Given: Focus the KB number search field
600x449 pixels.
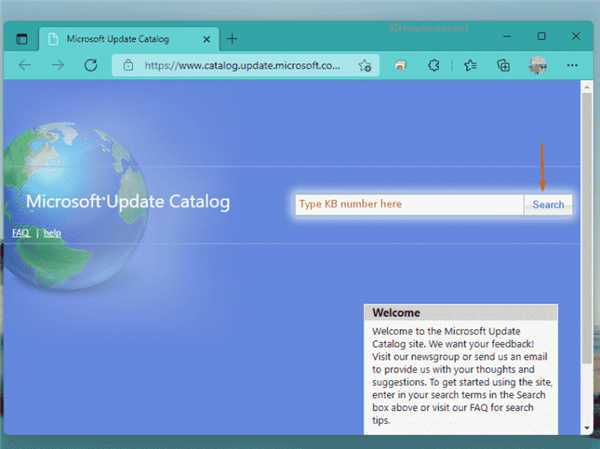Looking at the screenshot, I should coord(409,204).
